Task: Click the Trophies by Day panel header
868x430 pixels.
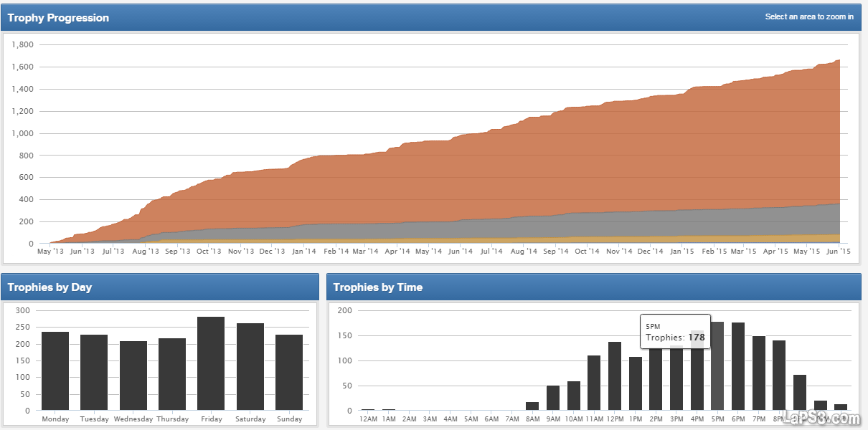Action: click(x=159, y=287)
